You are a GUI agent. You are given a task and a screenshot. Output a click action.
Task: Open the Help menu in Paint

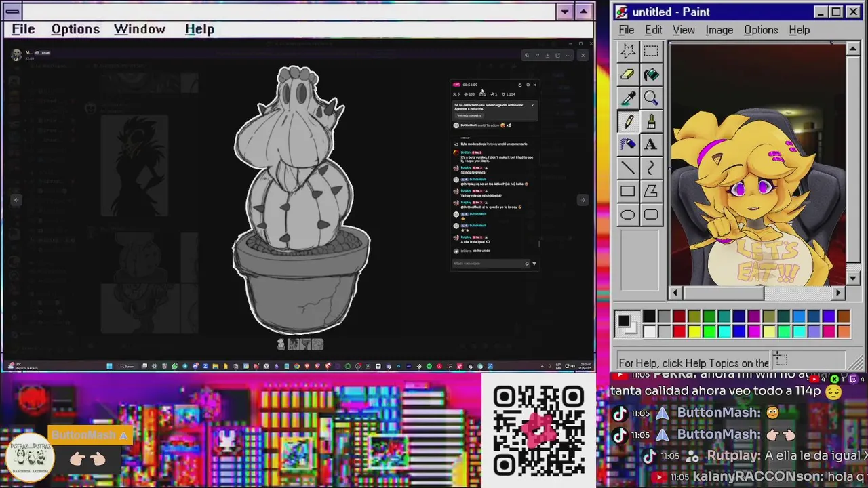tap(799, 30)
